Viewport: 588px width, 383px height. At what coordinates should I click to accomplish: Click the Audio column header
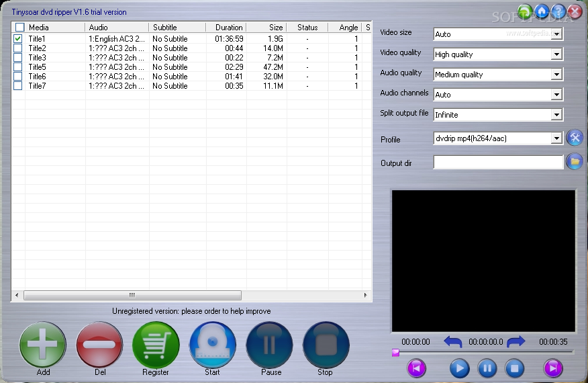[x=117, y=27]
